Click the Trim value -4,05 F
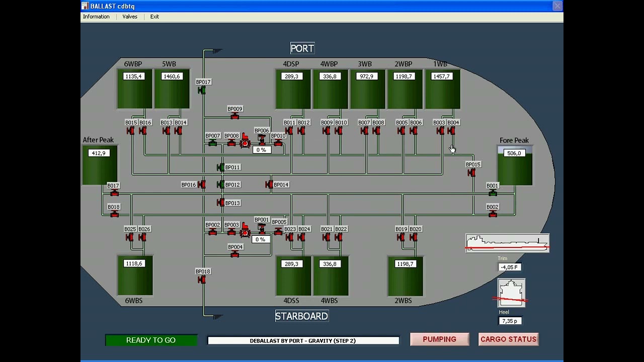Viewport: 644px width, 362px height. pos(510,267)
